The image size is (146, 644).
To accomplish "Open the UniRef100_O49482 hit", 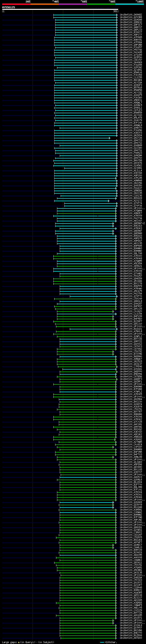I will (x=131, y=15).
